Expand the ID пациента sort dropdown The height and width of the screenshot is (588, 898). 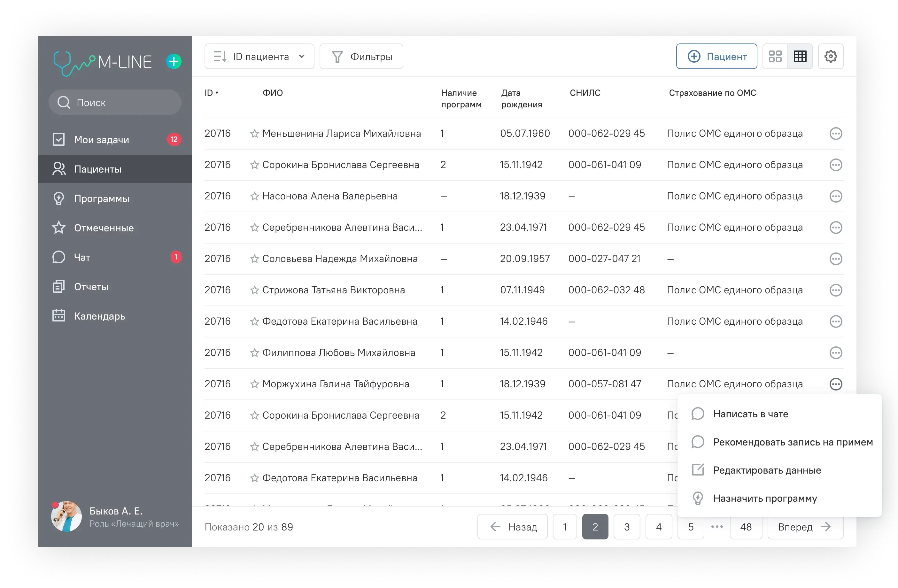(259, 57)
